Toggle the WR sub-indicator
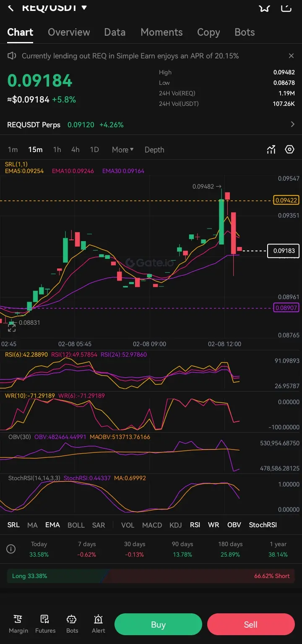The image size is (302, 644). 213,525
